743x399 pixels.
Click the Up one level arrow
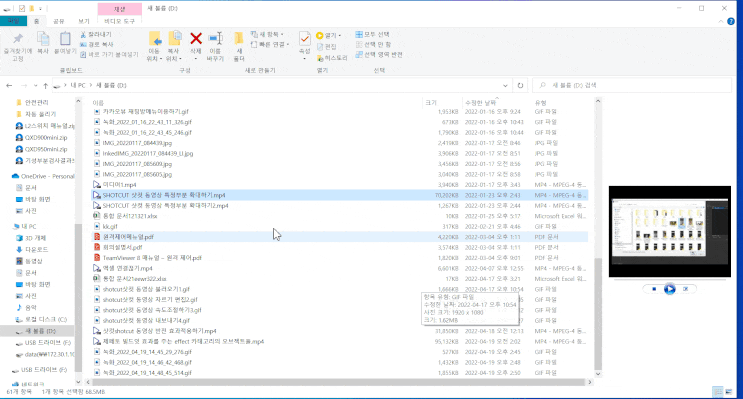45,85
